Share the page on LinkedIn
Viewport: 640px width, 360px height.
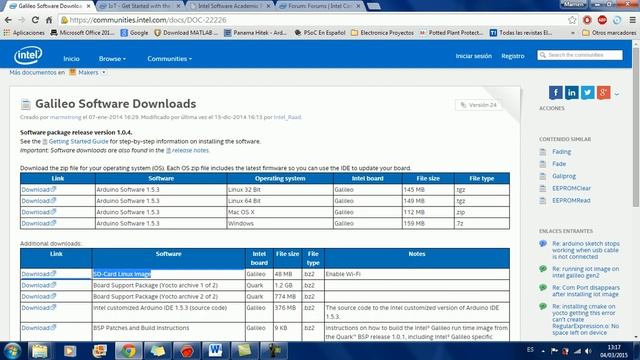571,93
